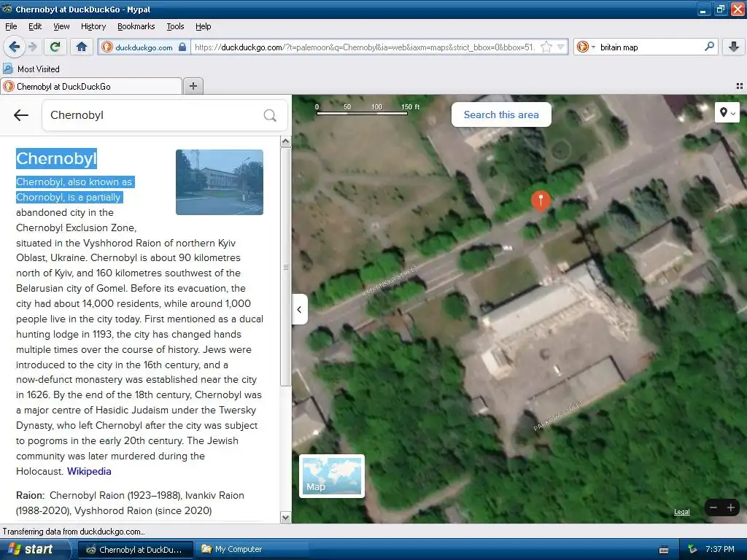Go forward with the browser forward arrow

(x=32, y=47)
